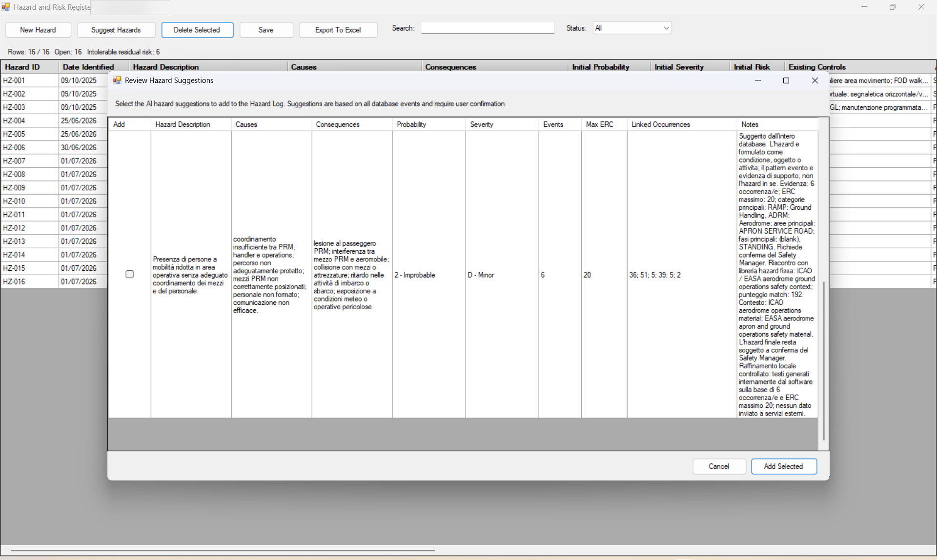Select the HZ-012 cell
Image resolution: width=937 pixels, height=560 pixels.
click(30, 228)
